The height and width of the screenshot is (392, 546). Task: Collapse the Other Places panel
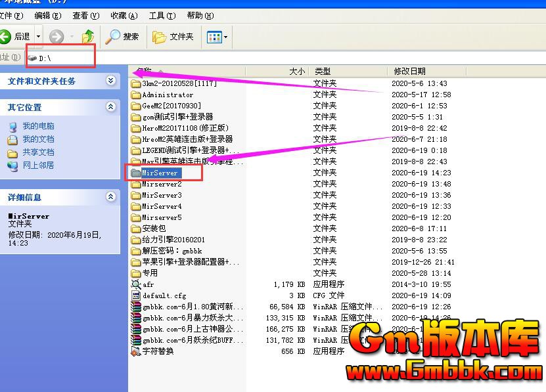[x=110, y=107]
